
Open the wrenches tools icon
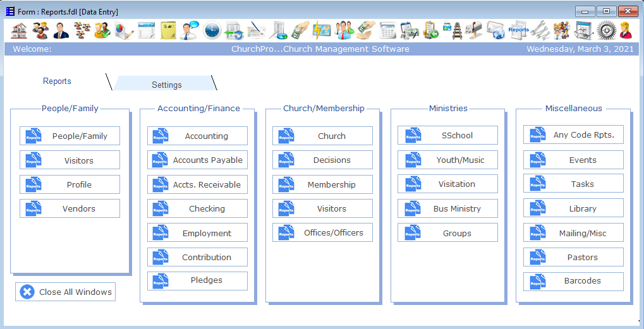pos(540,30)
